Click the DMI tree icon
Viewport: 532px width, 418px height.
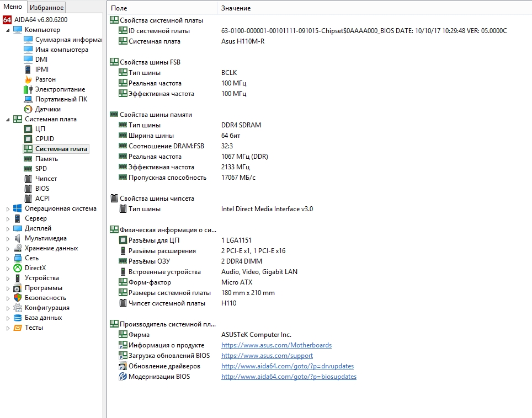(x=28, y=60)
